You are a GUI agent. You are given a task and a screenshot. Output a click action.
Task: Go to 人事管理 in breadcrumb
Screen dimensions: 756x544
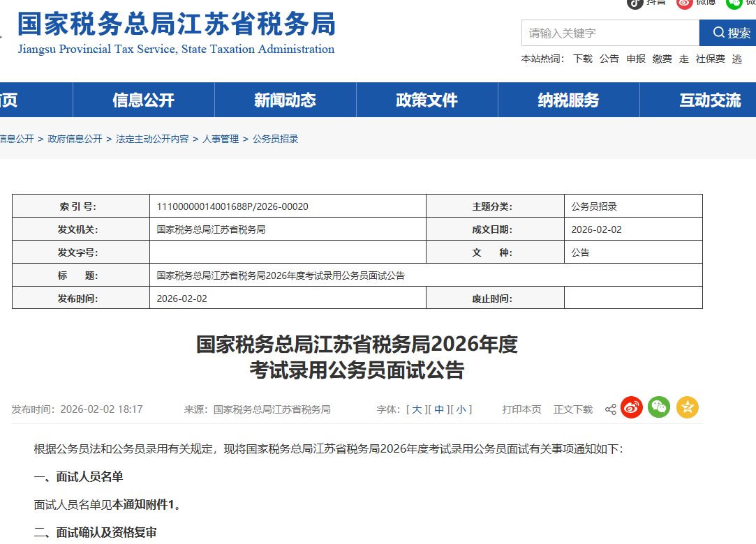(x=221, y=139)
